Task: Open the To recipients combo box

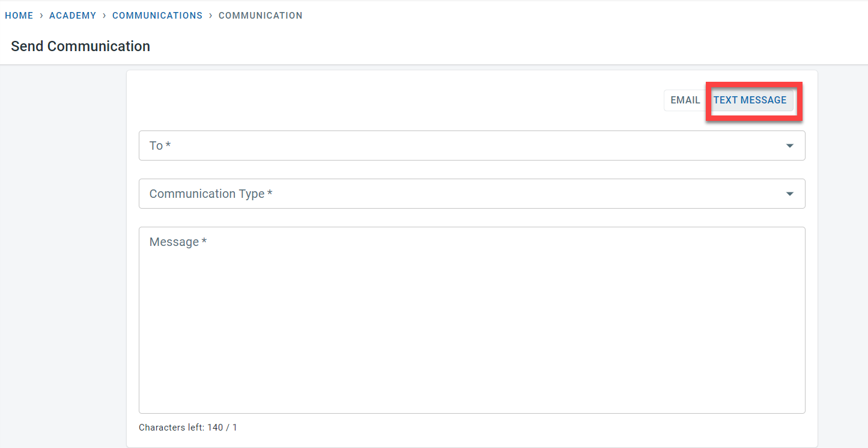Action: click(457, 146)
